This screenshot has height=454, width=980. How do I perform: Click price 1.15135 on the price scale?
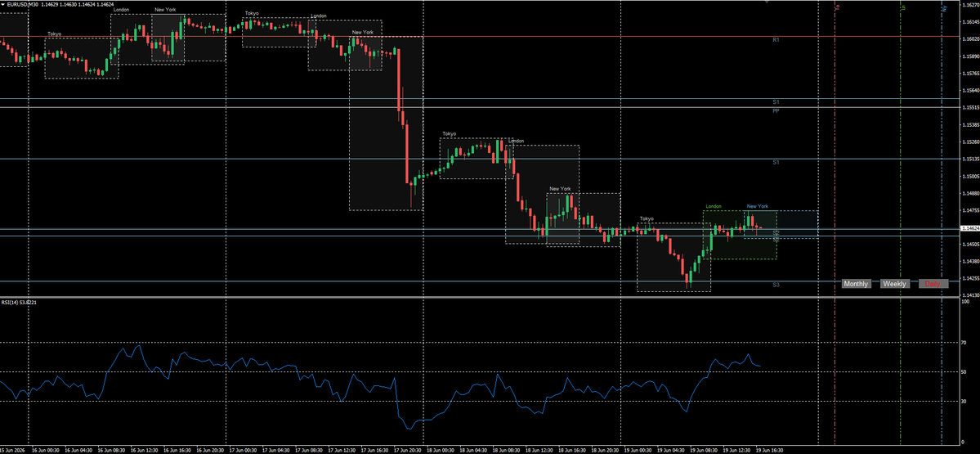pos(971,159)
